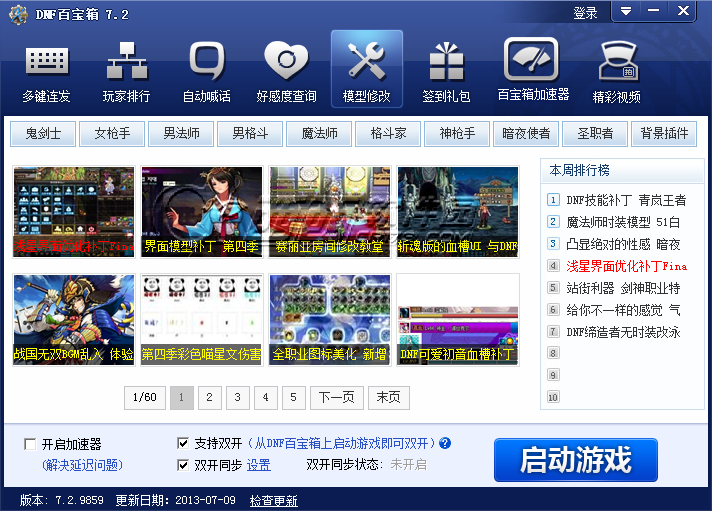
Task: Select the 模型修改 tools icon
Action: (366, 69)
